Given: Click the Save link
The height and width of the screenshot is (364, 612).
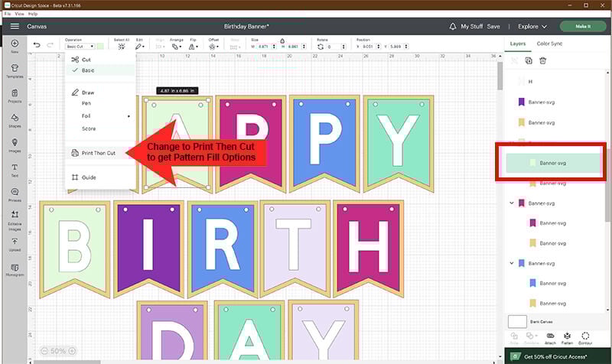Looking at the screenshot, I should tap(493, 26).
